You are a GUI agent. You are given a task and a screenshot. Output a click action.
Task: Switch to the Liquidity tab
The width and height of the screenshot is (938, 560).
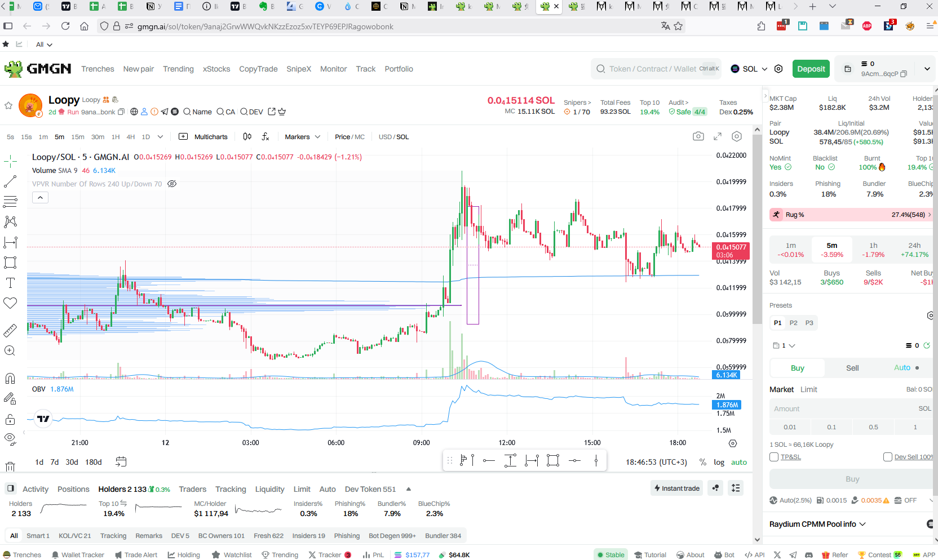[269, 489]
